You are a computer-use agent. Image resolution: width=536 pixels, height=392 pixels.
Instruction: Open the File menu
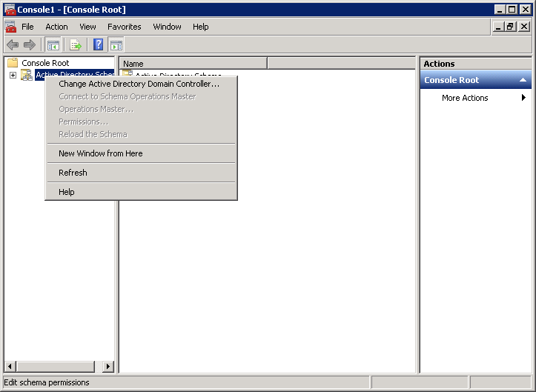tap(27, 27)
